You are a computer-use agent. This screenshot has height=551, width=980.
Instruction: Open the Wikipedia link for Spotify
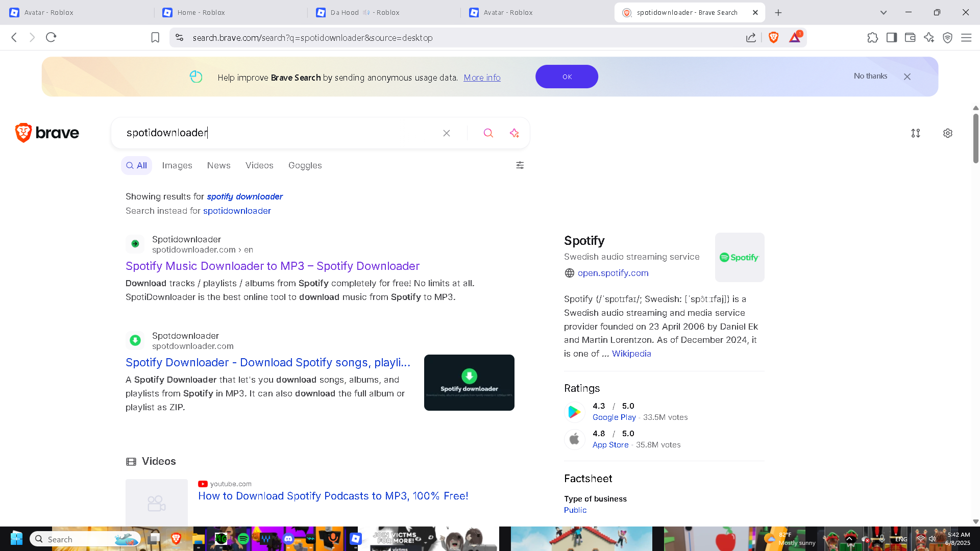[x=631, y=354]
